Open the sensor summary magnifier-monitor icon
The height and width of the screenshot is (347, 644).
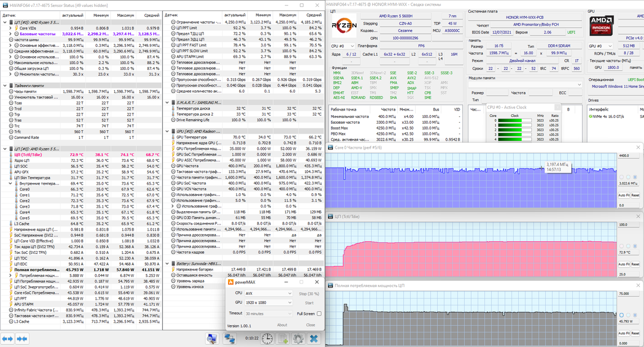click(x=213, y=339)
